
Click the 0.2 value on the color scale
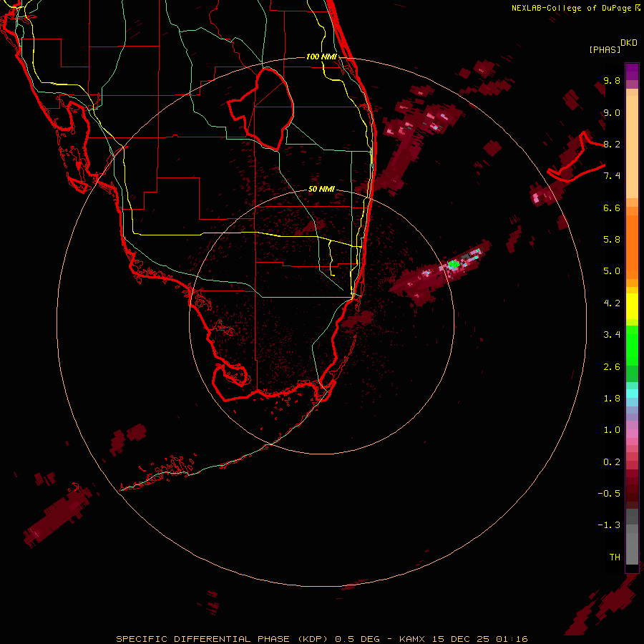pyautogui.click(x=612, y=462)
